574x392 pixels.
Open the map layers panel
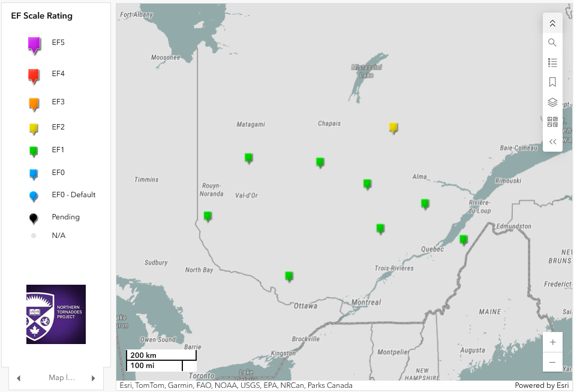click(552, 102)
